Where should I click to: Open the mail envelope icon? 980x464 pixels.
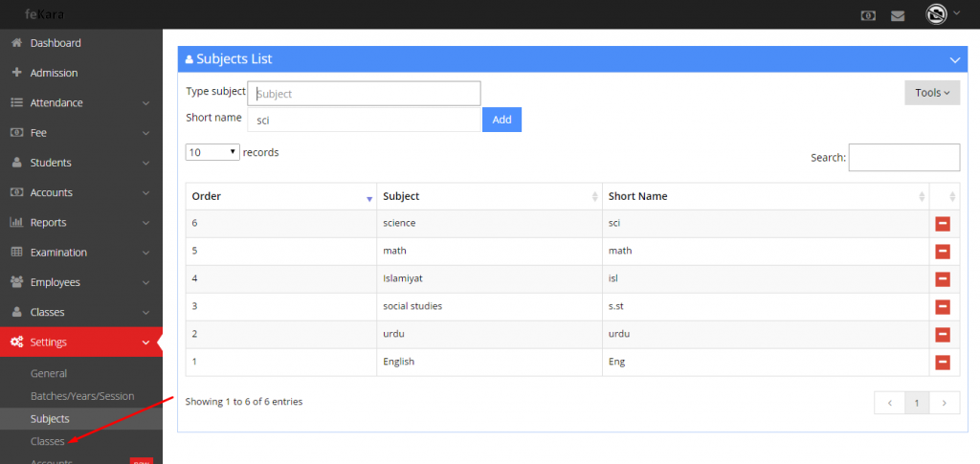click(x=898, y=16)
